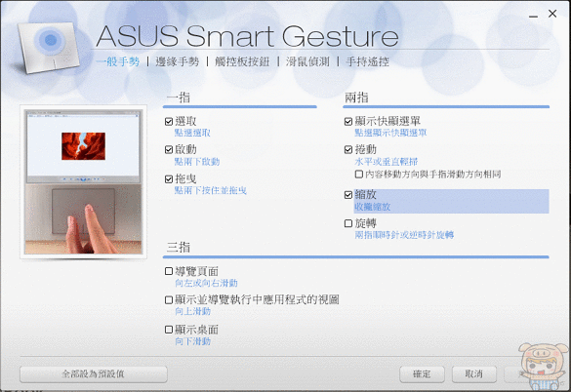Click the 向下滑動 description link

tap(192, 341)
